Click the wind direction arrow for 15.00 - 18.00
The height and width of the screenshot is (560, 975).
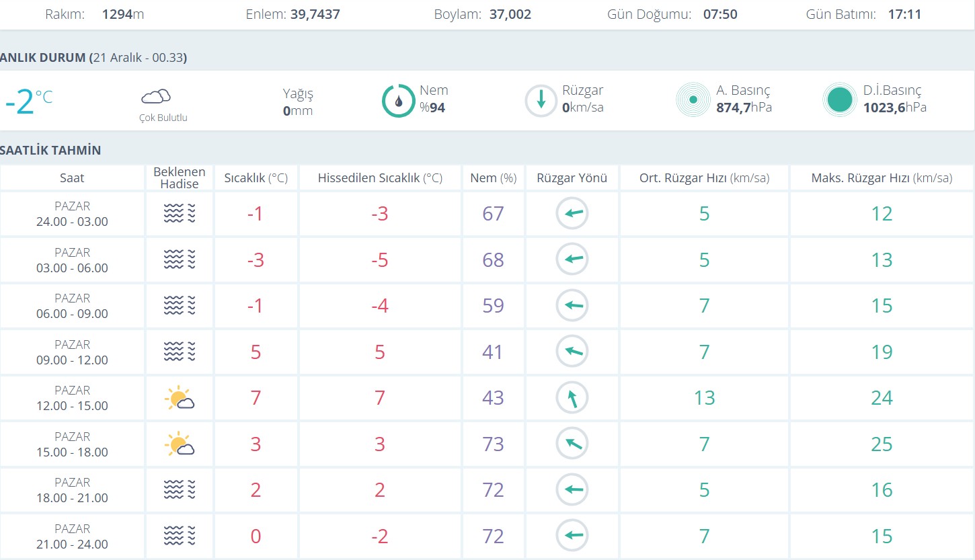572,444
